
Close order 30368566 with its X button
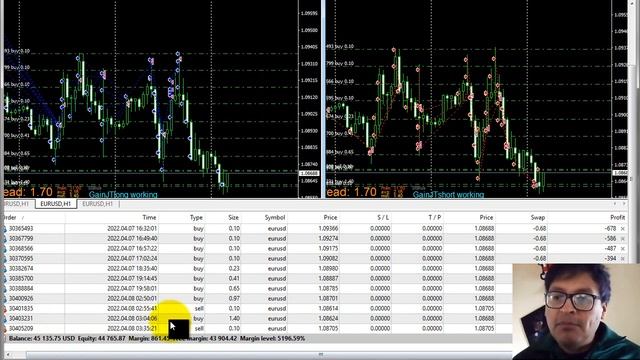[622, 249]
